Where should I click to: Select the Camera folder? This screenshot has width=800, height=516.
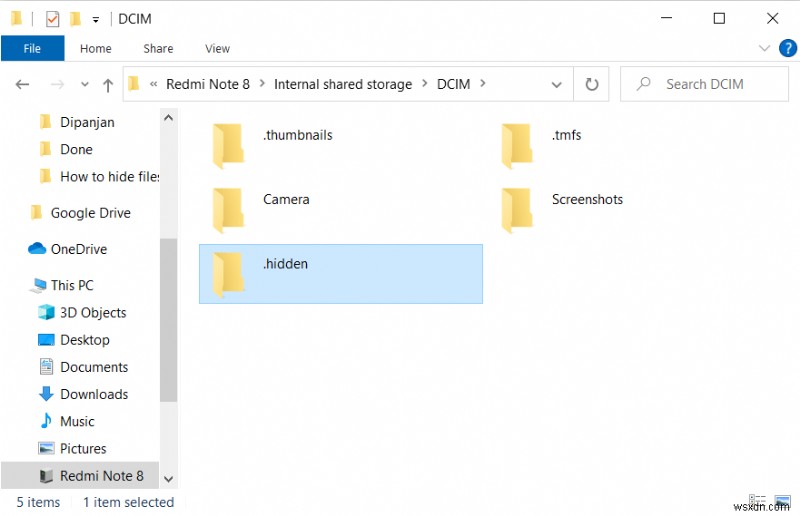(x=286, y=200)
